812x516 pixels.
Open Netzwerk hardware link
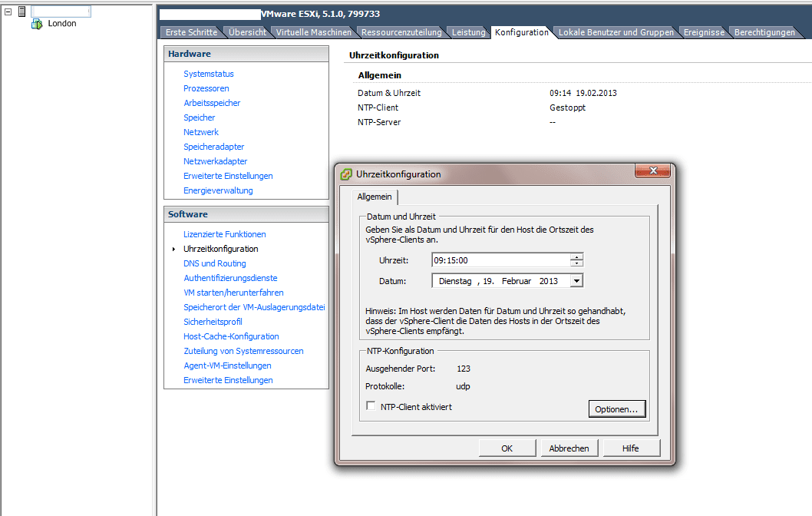tap(201, 132)
